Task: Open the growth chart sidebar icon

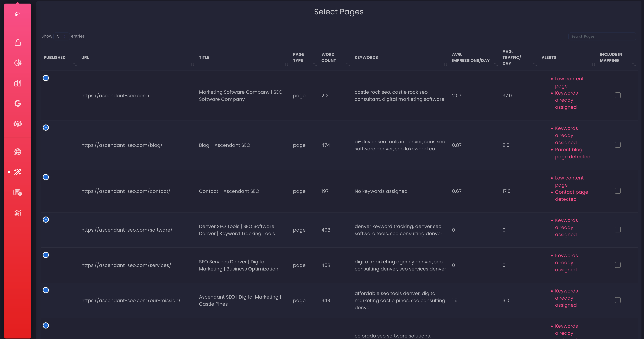Action: (18, 213)
